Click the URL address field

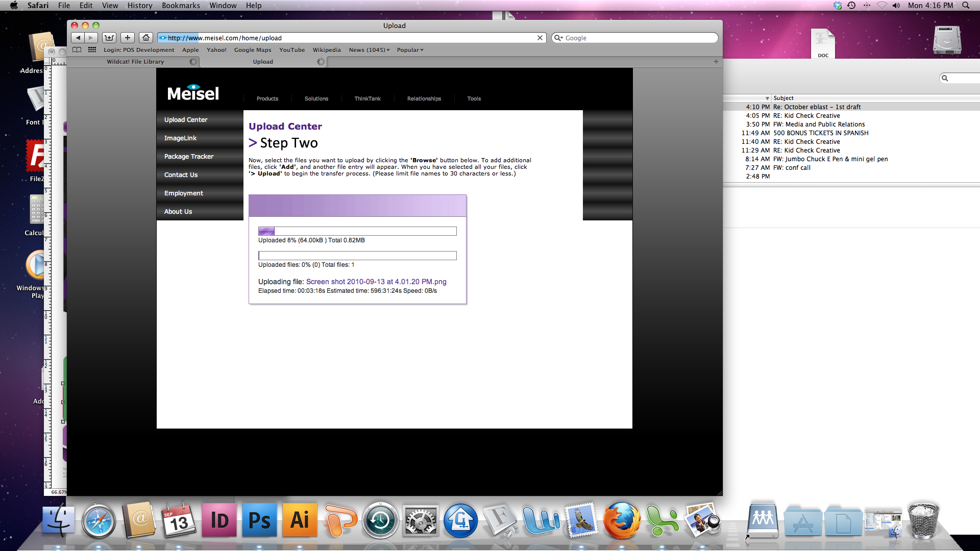(352, 38)
